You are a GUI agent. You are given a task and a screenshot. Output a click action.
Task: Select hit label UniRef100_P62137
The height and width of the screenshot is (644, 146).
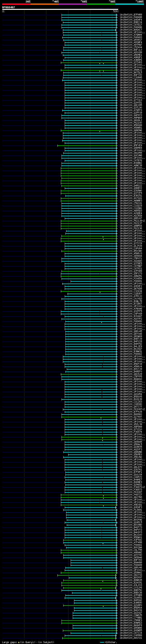pos(131,223)
